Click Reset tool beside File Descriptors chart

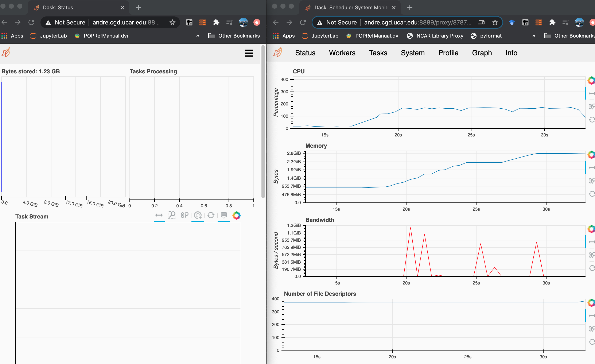[591, 342]
